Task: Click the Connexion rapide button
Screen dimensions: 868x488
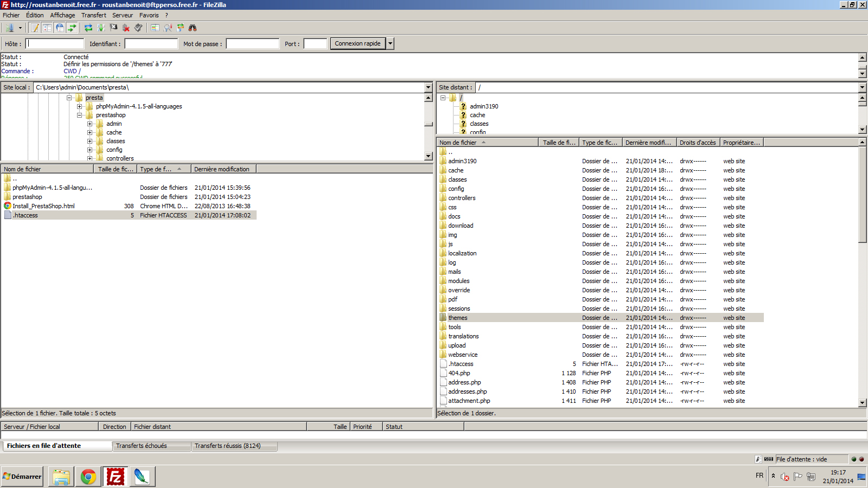Action: click(358, 44)
